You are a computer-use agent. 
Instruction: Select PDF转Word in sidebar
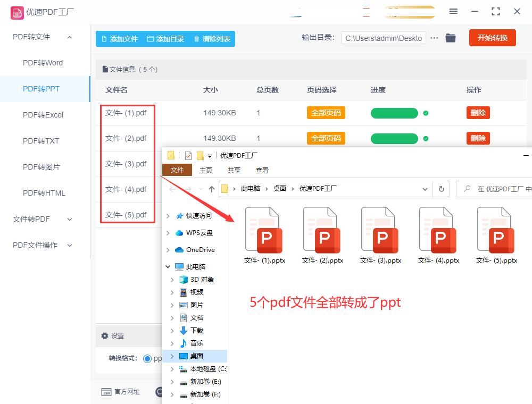43,63
